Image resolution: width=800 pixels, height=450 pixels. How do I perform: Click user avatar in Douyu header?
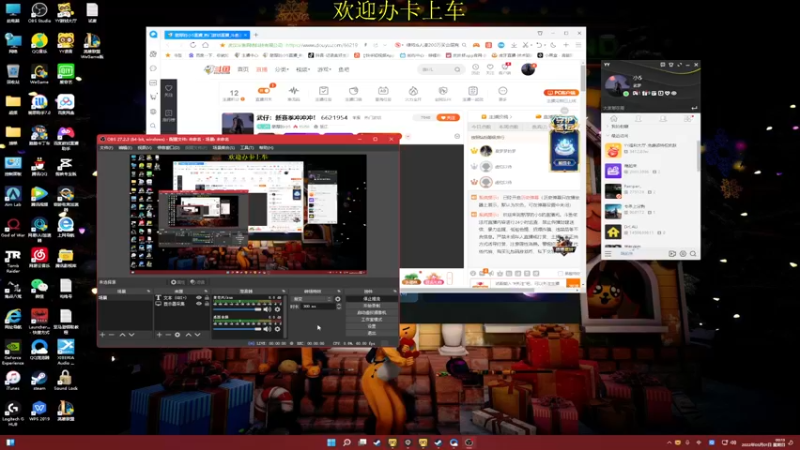click(x=528, y=69)
